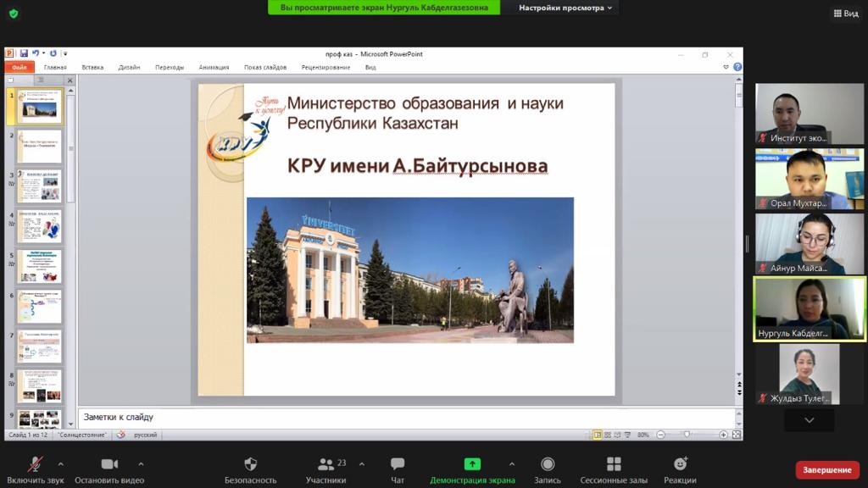Click the Redo icon in Quick Access
The height and width of the screenshot is (488, 868).
53,53
